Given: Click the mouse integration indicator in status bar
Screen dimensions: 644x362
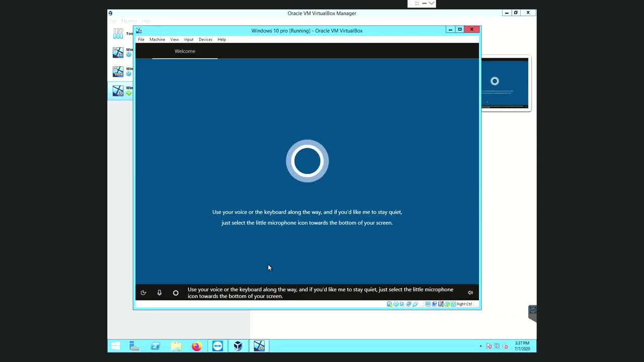Looking at the screenshot, I should [447, 304].
